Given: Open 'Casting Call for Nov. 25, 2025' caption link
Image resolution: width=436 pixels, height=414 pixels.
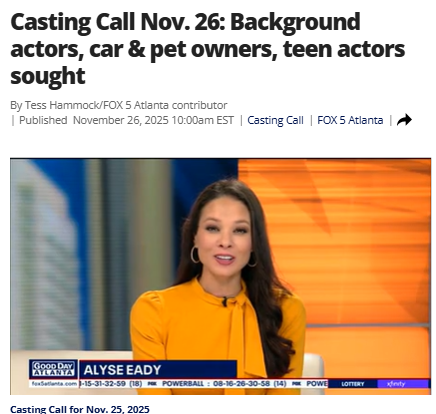Looking at the screenshot, I should point(80,409).
